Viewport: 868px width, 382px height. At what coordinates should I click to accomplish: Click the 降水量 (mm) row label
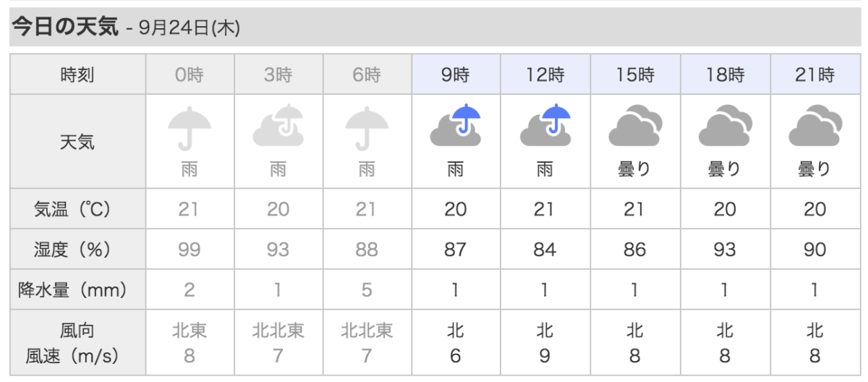pyautogui.click(x=72, y=290)
